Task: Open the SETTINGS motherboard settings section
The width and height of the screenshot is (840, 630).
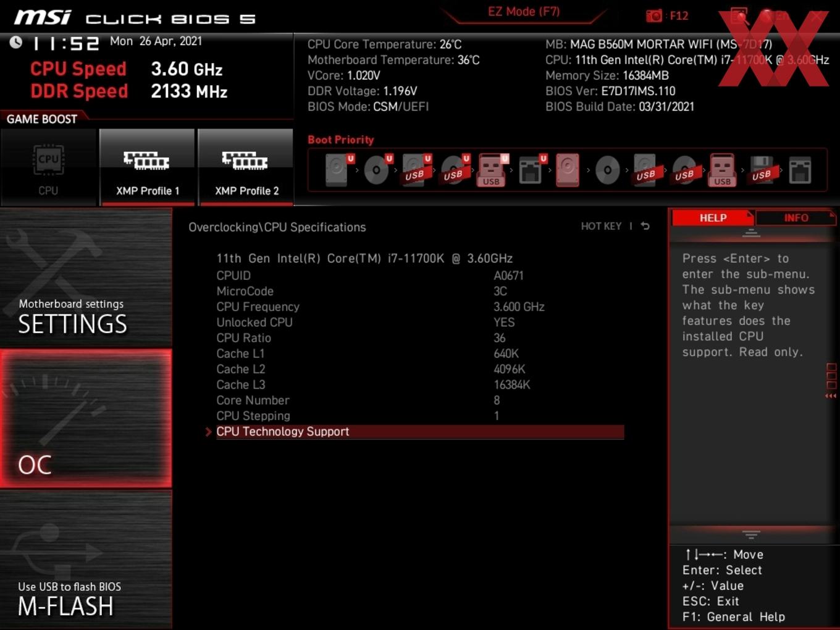Action: point(86,278)
